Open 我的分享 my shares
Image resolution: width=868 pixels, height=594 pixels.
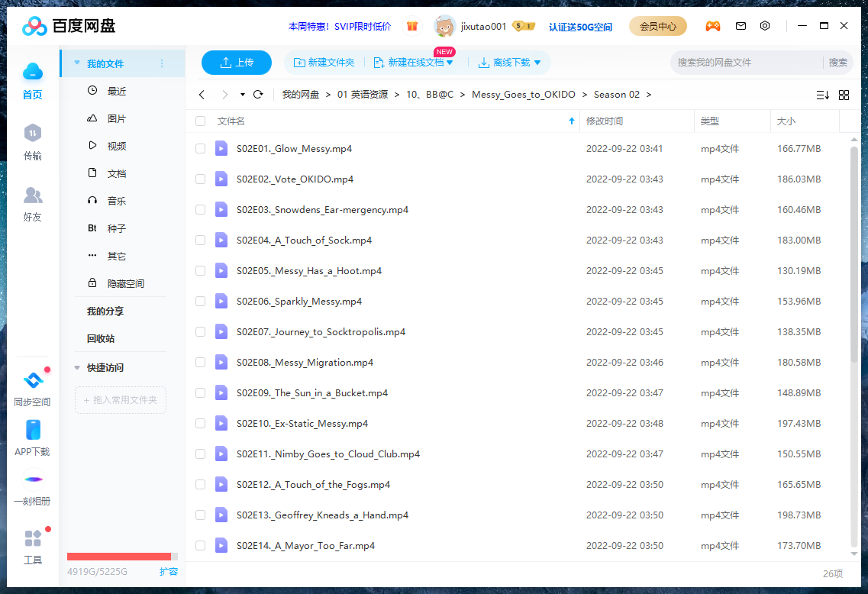(105, 311)
